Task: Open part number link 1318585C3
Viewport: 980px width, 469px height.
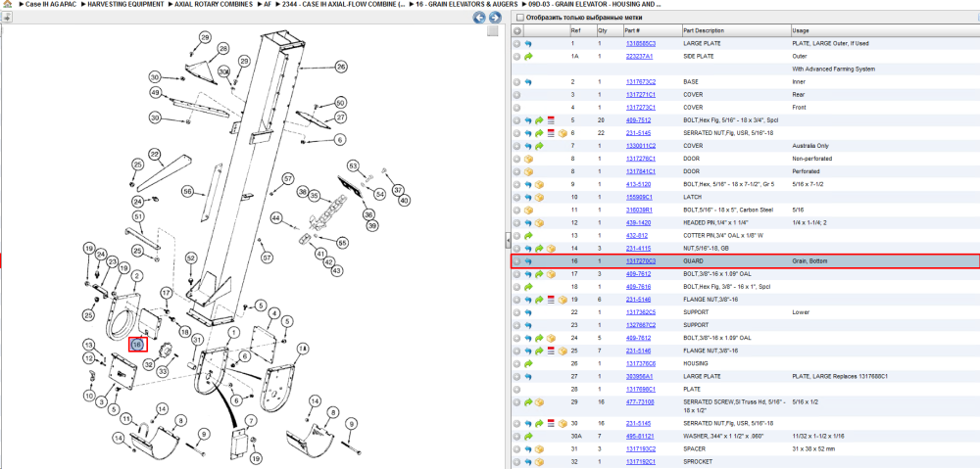Action: tap(641, 44)
